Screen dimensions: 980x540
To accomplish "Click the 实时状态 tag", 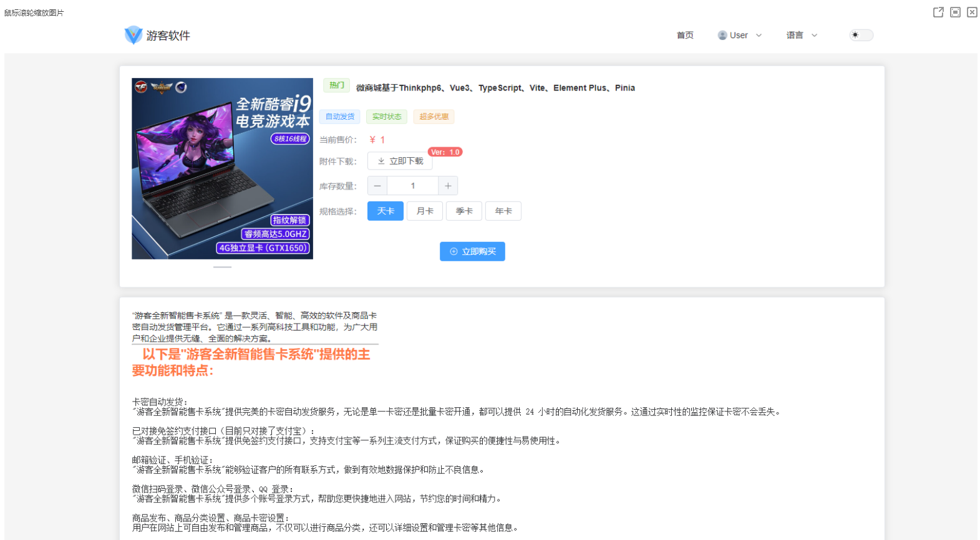I will 387,117.
